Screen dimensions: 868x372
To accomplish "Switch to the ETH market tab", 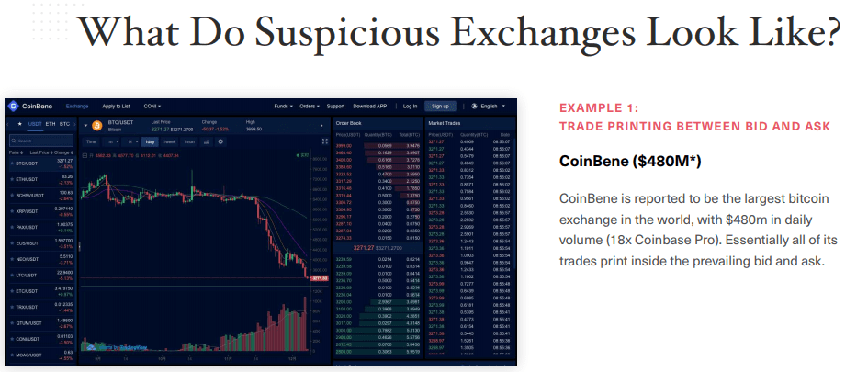I will click(51, 123).
